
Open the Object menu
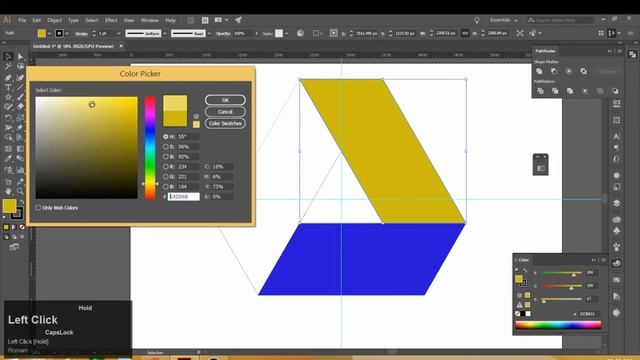tap(54, 20)
